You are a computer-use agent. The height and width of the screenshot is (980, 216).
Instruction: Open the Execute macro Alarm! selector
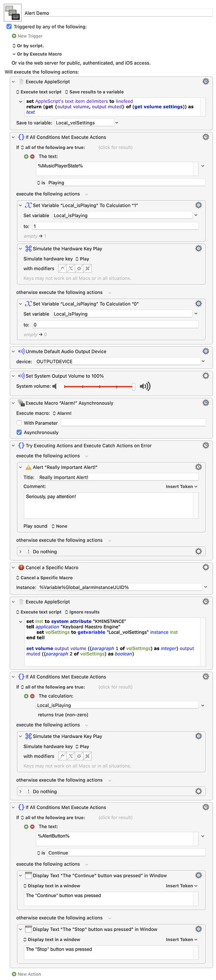(62, 413)
